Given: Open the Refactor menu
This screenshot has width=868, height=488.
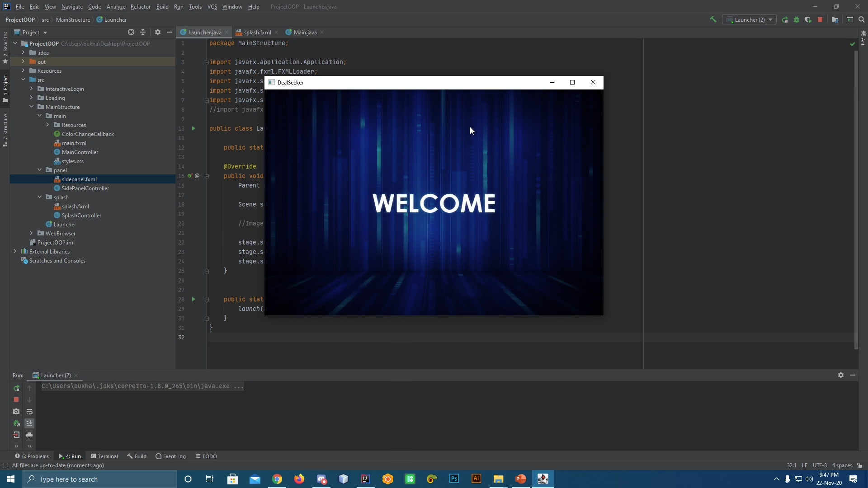Looking at the screenshot, I should (x=140, y=7).
